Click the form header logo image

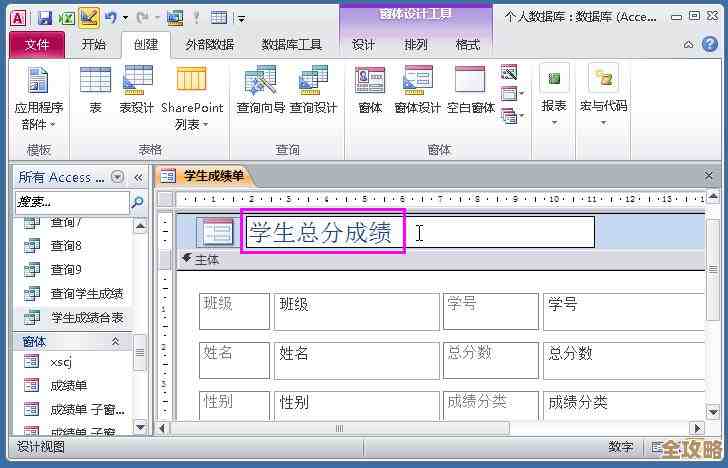click(x=215, y=232)
